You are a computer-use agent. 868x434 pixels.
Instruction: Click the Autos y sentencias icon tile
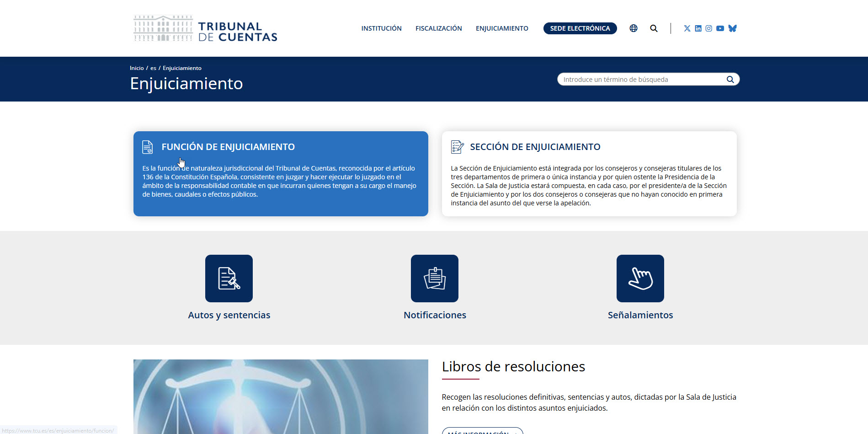pyautogui.click(x=229, y=279)
